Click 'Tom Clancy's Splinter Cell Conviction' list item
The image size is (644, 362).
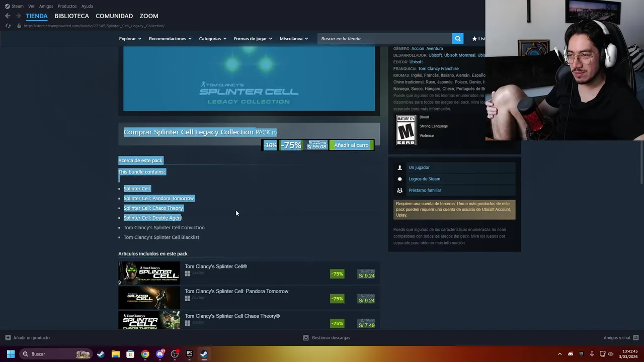coord(164,228)
